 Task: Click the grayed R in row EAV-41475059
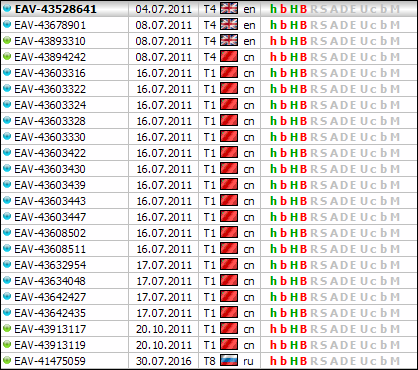click(314, 361)
